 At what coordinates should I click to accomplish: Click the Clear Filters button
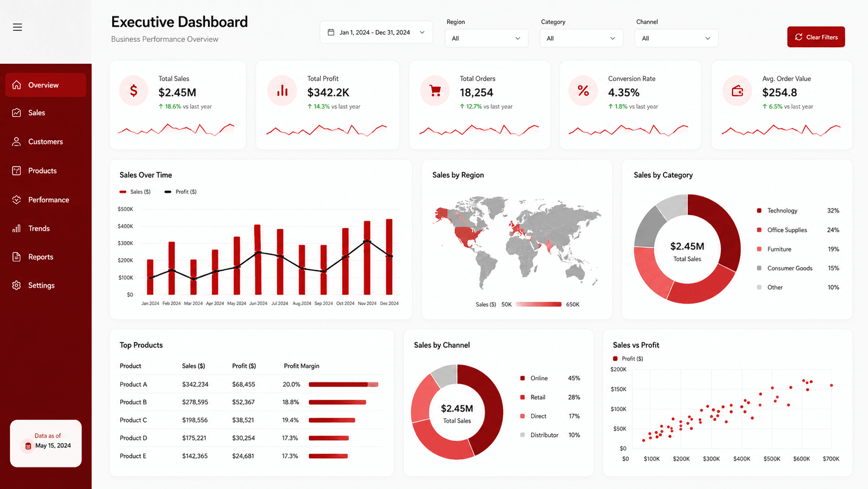point(816,37)
